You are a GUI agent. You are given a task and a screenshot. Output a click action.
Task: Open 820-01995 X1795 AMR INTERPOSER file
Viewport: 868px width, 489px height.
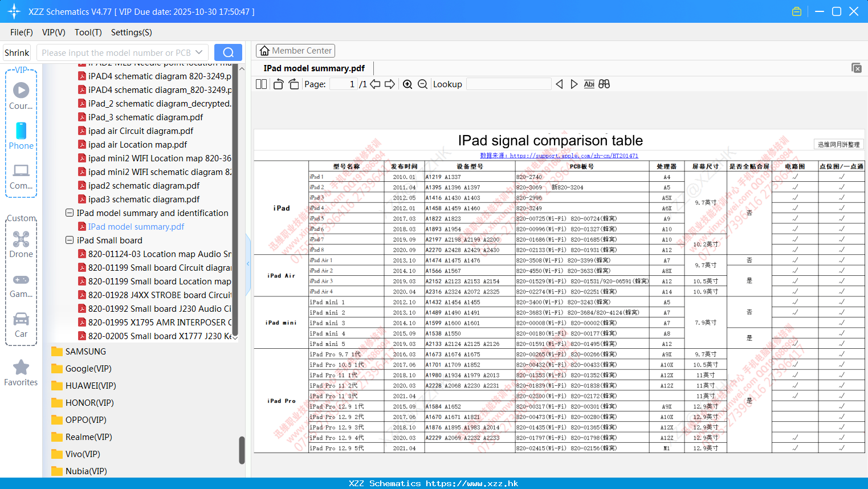pos(154,323)
